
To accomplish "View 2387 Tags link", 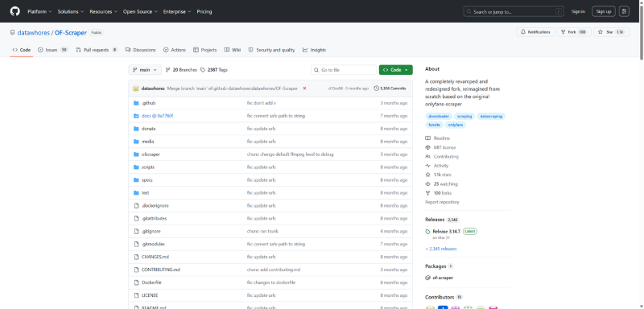I will point(214,70).
